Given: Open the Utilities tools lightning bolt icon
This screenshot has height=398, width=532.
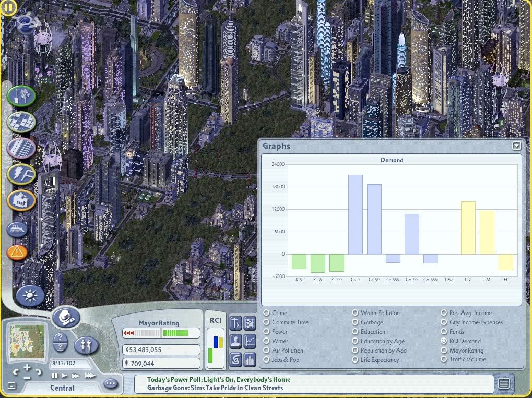Looking at the screenshot, I should [x=21, y=174].
